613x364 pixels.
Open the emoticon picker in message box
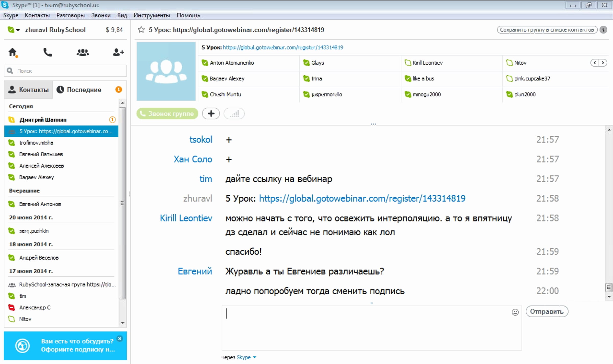[515, 312]
